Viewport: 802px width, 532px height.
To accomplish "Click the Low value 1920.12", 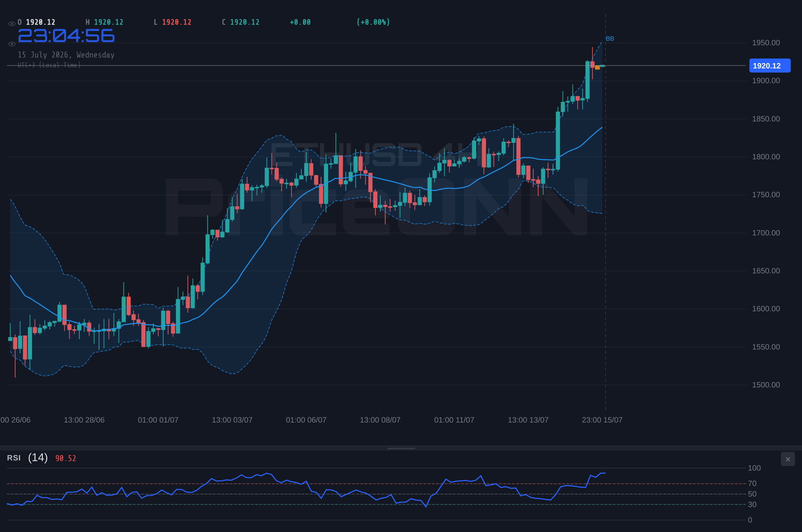I will pos(177,22).
